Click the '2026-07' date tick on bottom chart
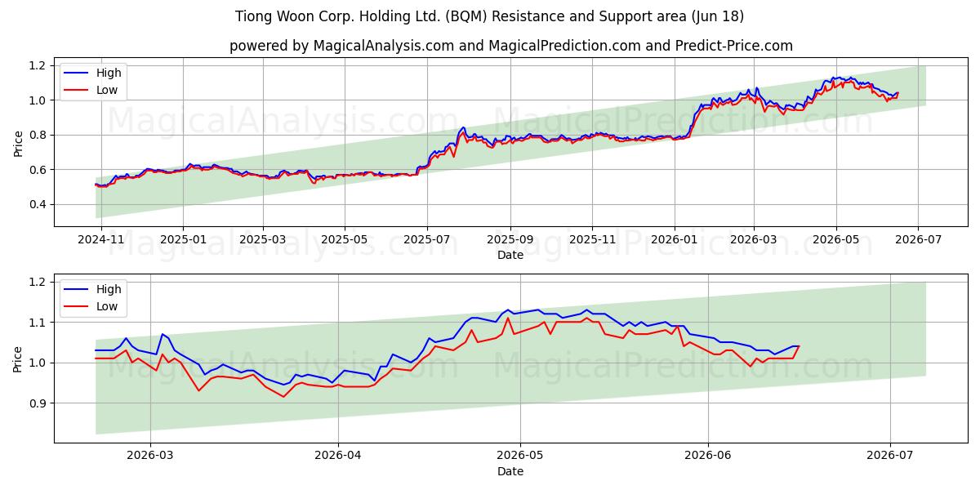The width and height of the screenshot is (980, 490). 889,456
